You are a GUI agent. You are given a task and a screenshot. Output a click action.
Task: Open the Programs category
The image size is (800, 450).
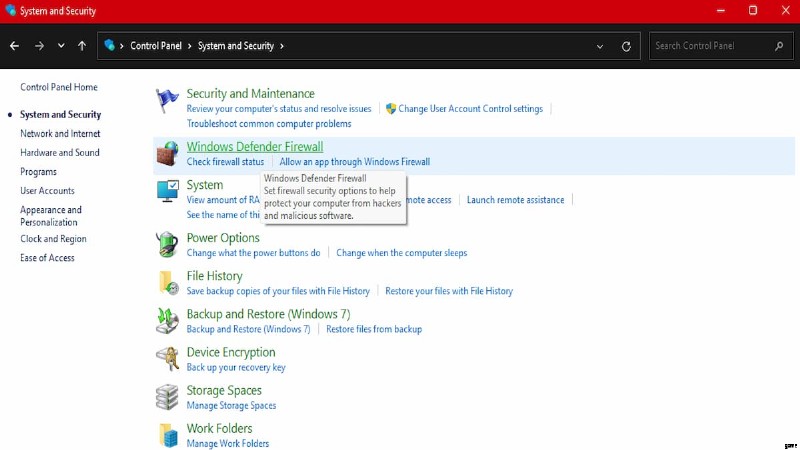pyautogui.click(x=38, y=172)
